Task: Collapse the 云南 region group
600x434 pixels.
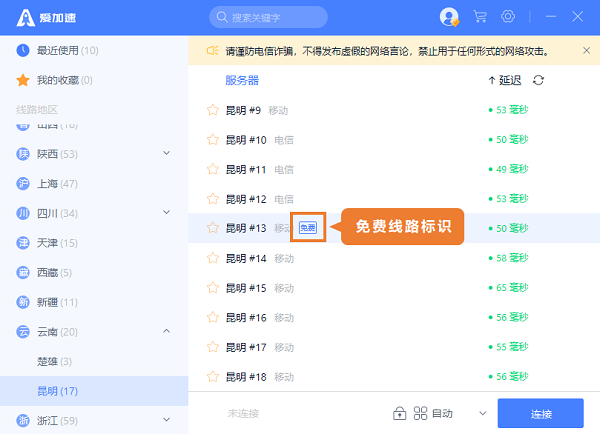Action: 166,331
